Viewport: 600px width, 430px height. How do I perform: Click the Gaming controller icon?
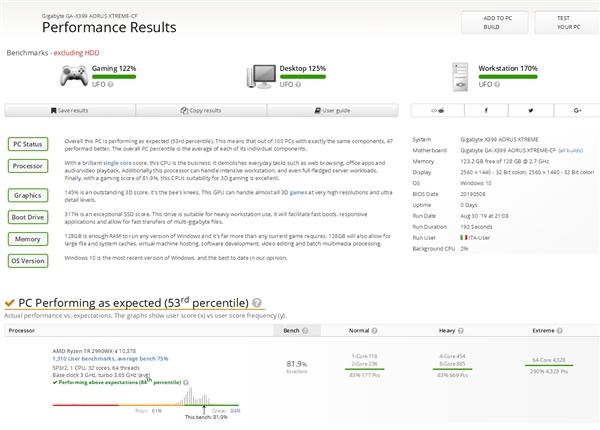(x=72, y=76)
